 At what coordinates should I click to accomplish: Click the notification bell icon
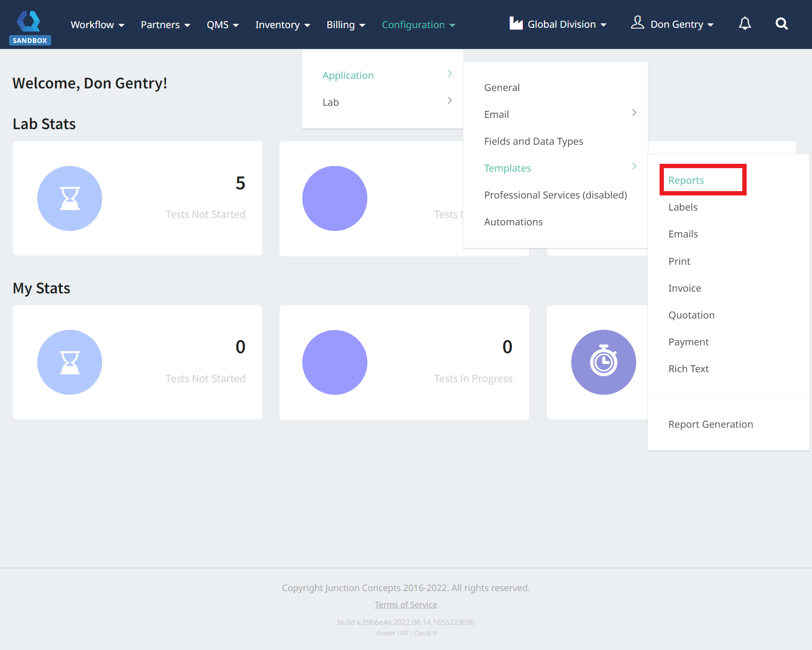tap(744, 24)
